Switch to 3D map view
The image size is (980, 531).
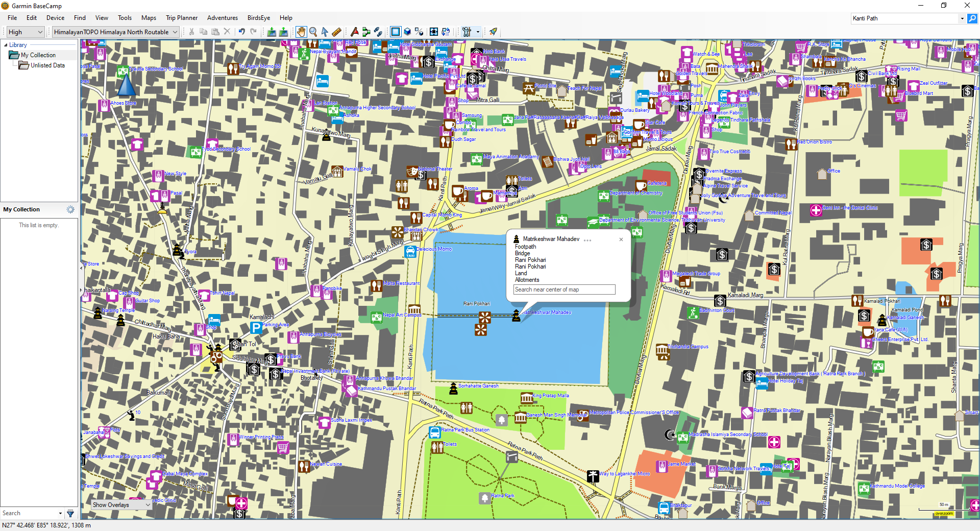click(x=407, y=32)
